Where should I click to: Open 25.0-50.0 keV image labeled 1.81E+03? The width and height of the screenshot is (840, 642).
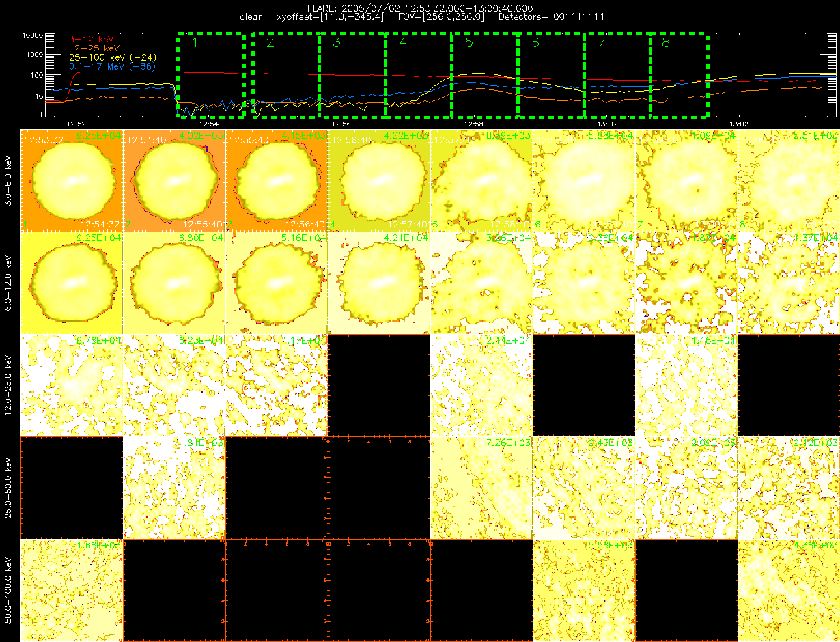pos(174,487)
